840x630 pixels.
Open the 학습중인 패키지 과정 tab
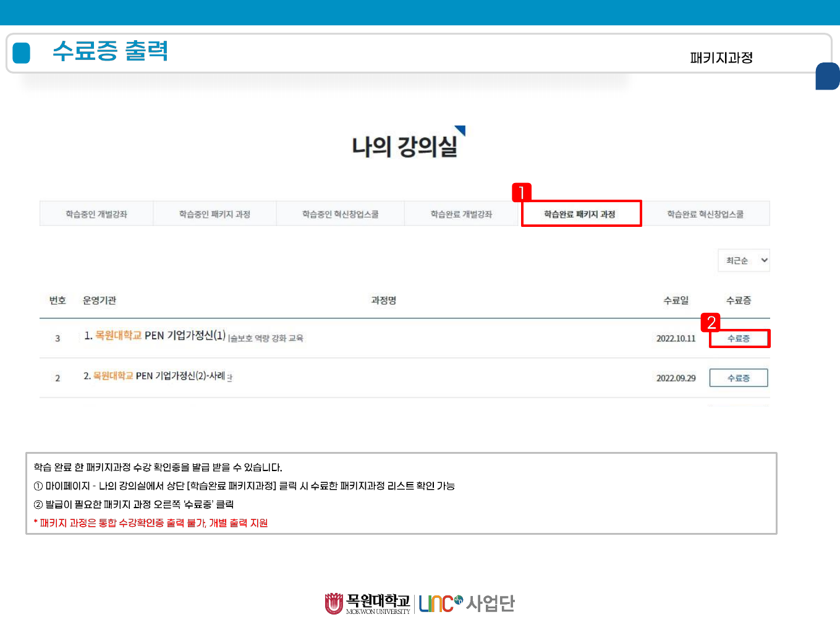(x=214, y=214)
